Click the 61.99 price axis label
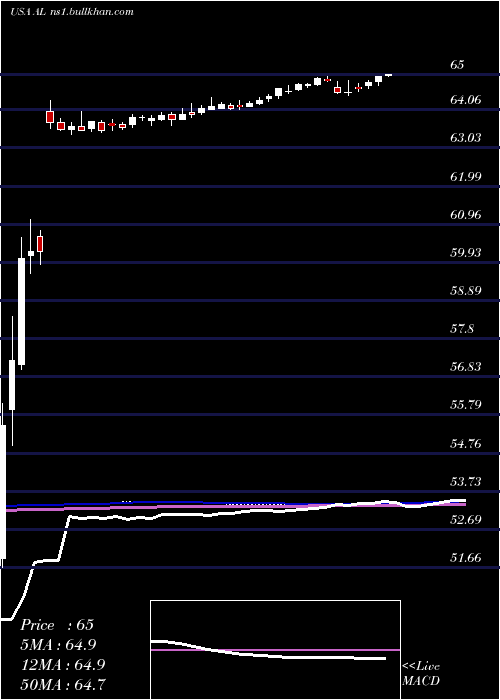 466,176
